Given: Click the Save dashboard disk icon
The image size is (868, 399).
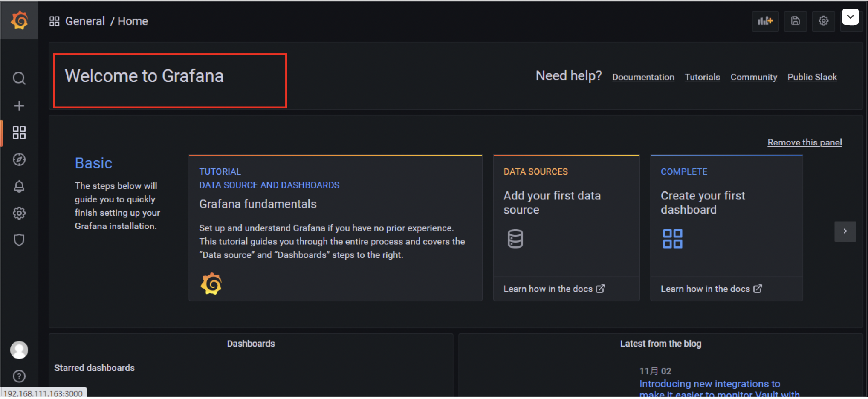Looking at the screenshot, I should click(x=796, y=21).
